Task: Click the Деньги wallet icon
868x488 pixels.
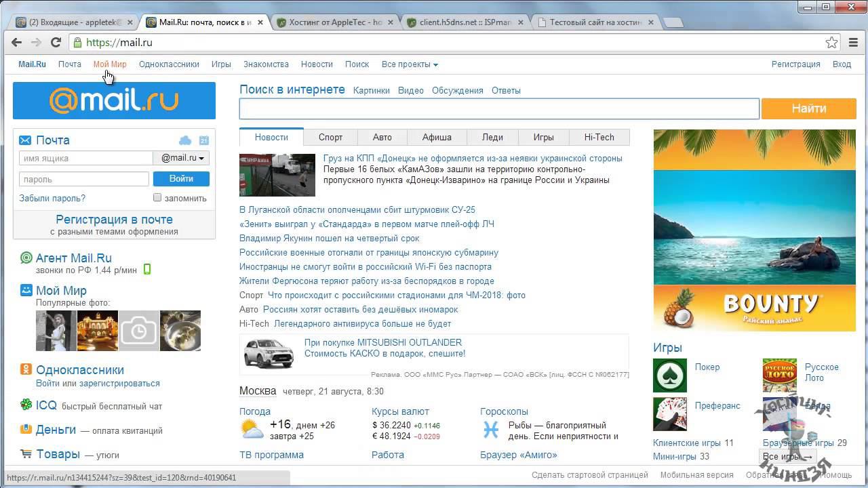Action: point(26,429)
